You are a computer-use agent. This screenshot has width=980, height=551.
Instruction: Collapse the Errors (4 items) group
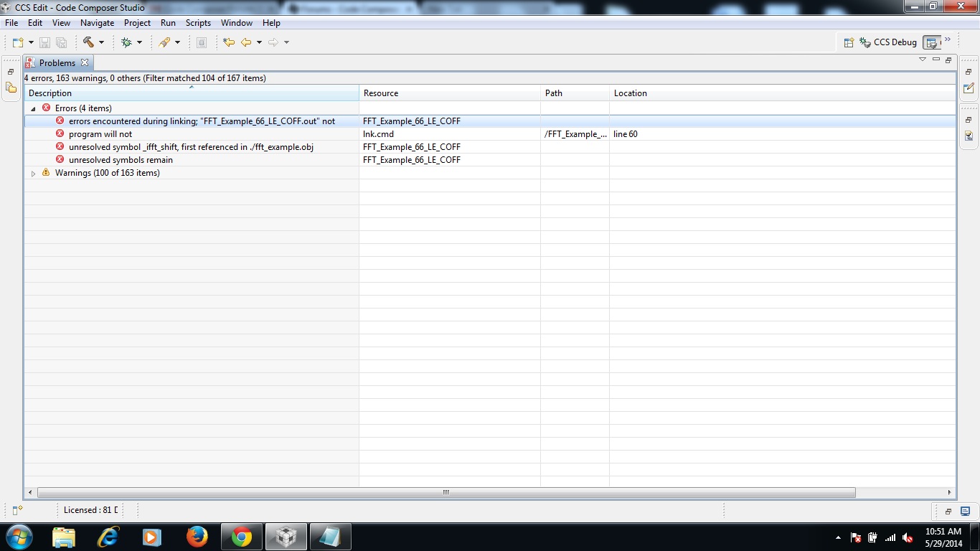(33, 109)
